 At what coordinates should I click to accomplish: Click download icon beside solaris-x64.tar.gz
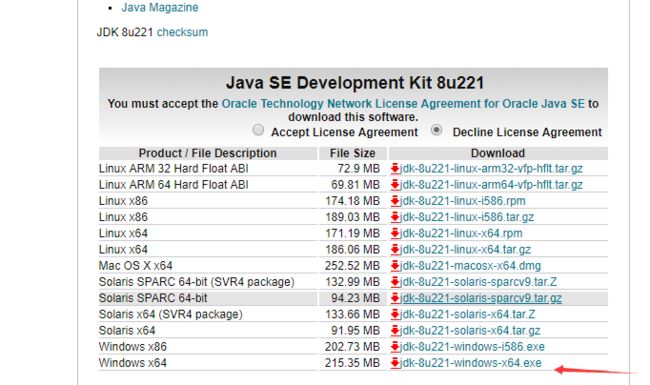pos(395,330)
